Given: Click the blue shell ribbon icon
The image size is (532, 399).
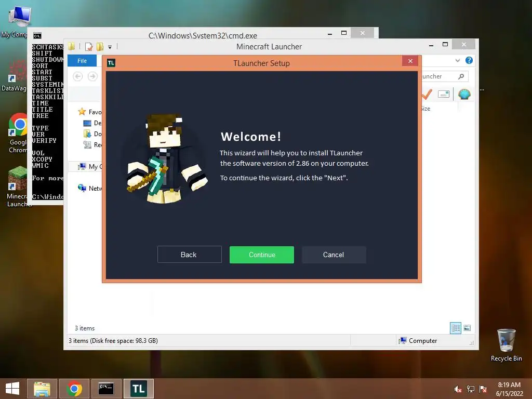Looking at the screenshot, I should [464, 94].
